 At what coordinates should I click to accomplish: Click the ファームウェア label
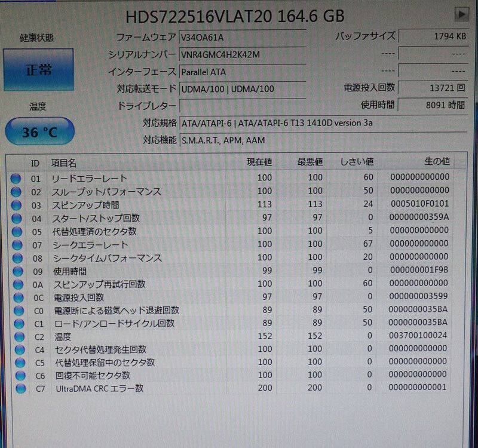pyautogui.click(x=146, y=38)
